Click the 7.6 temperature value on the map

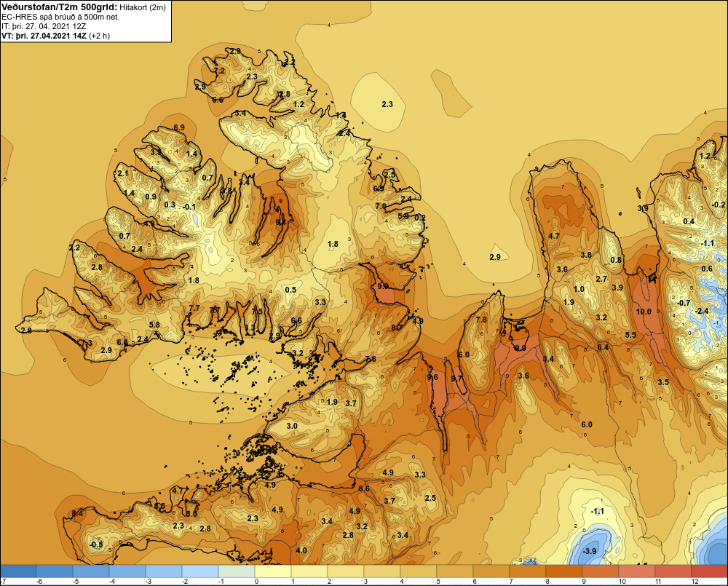371,359
